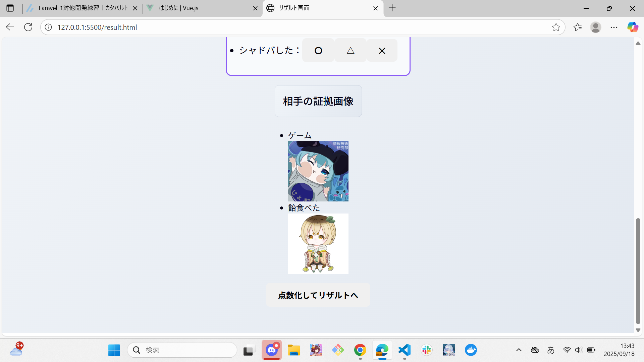Add page to favorites star icon
Screen dimensions: 644x362
click(x=556, y=27)
